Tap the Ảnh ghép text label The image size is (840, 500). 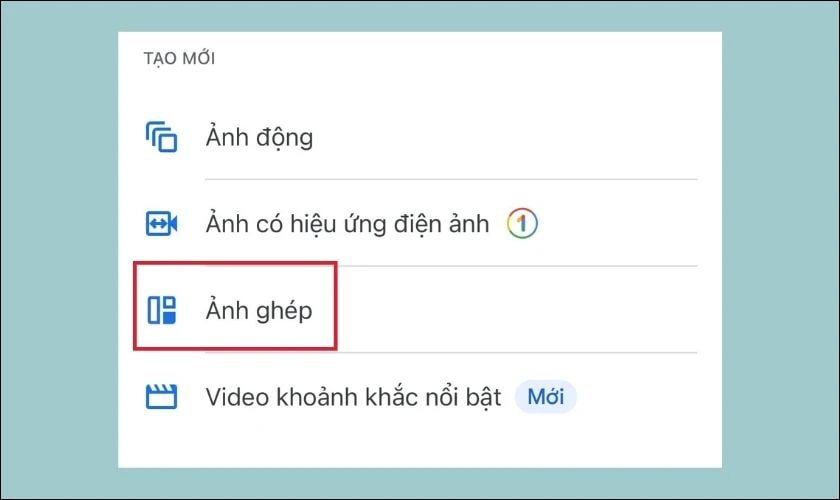point(259,310)
